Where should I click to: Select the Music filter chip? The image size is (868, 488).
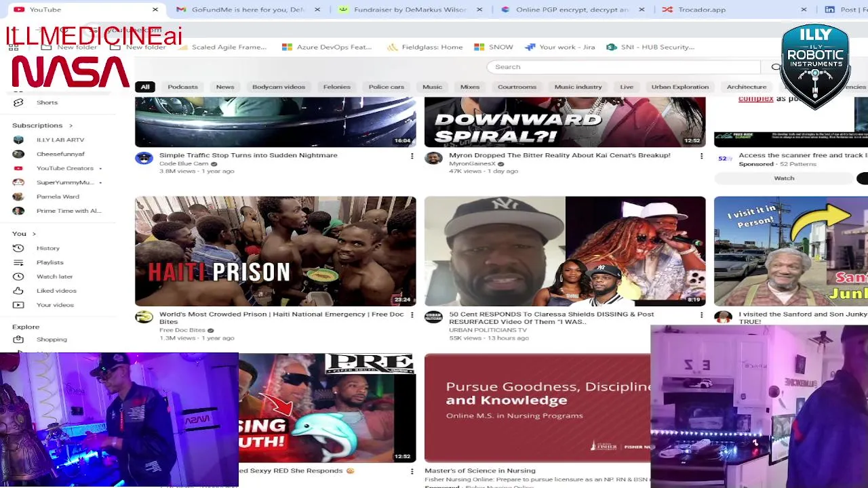tap(432, 87)
